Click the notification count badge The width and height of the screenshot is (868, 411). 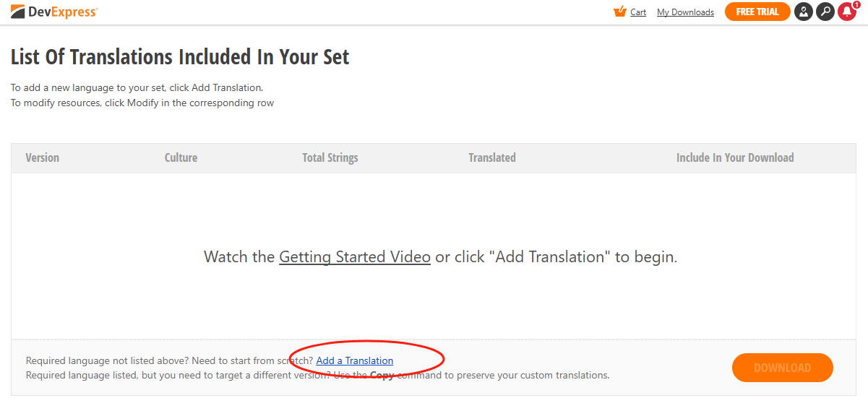coord(856,4)
